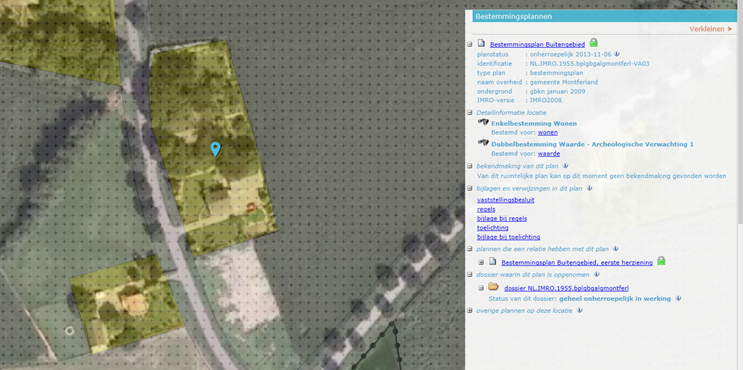Open the 'dossier NL.IMRO.1955.bplgbgalgmontferl' link

pos(566,288)
